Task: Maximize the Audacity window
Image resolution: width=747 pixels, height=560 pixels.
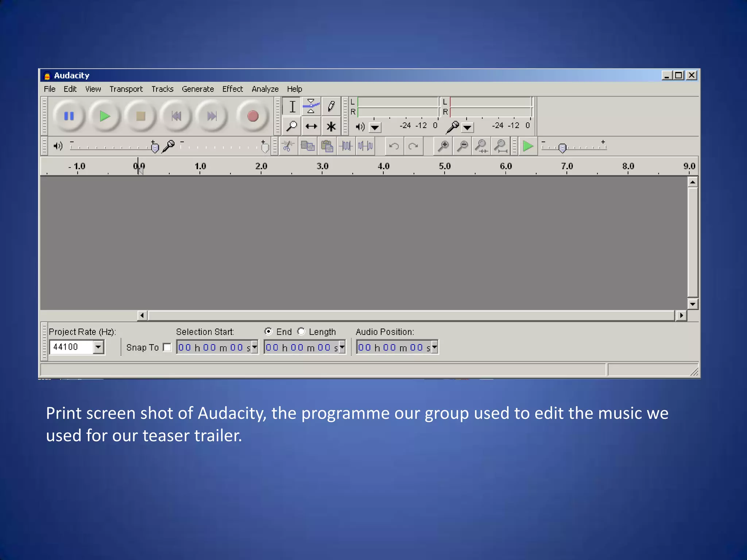Action: pyautogui.click(x=679, y=75)
